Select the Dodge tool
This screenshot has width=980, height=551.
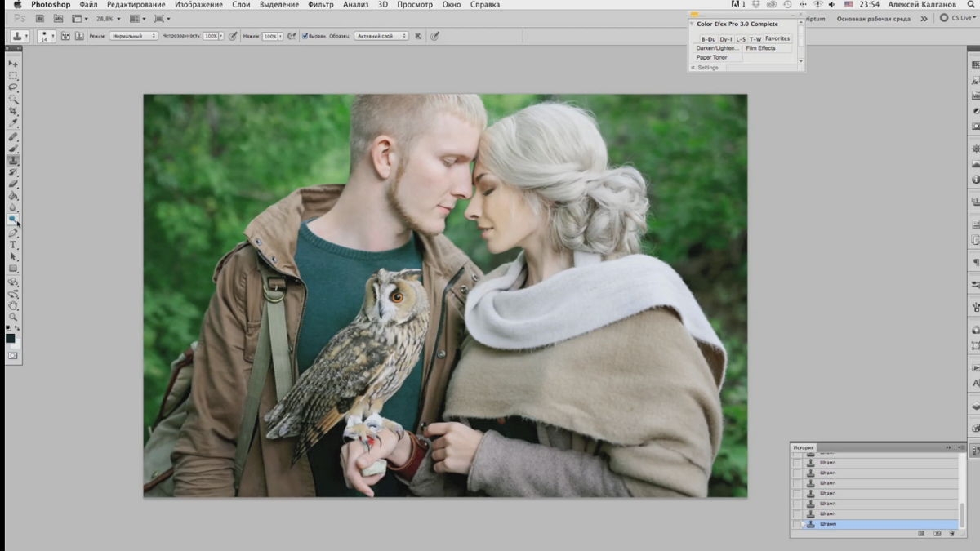tap(13, 218)
